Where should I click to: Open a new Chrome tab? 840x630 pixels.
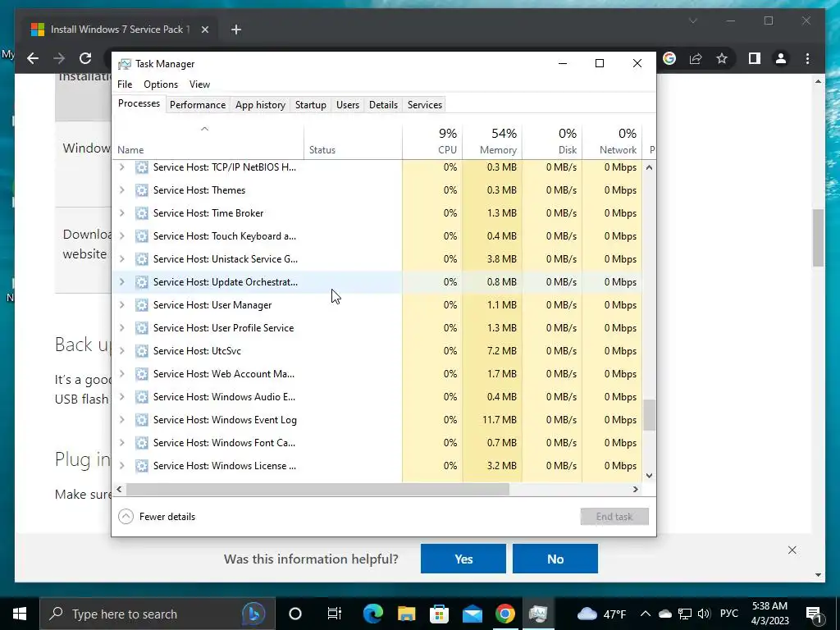click(x=235, y=30)
